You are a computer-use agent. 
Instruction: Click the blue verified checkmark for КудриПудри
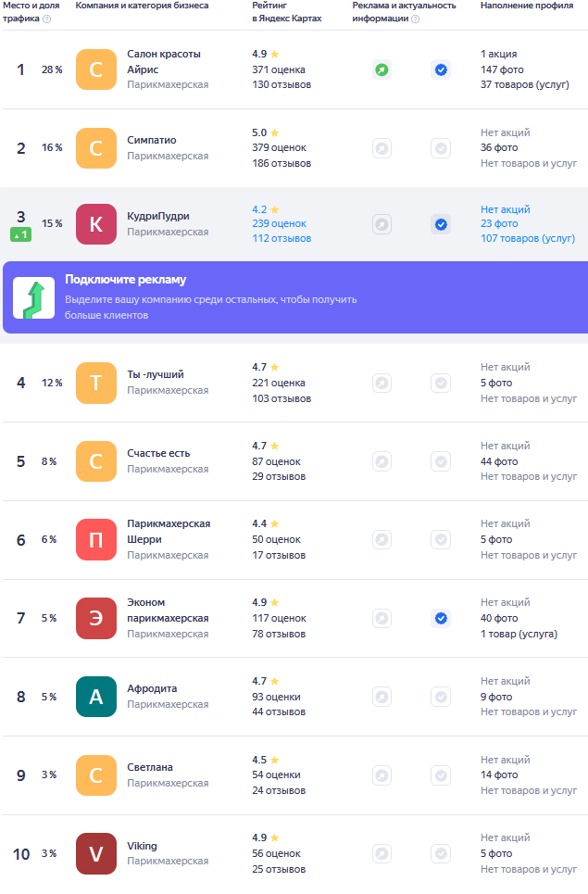(x=441, y=224)
